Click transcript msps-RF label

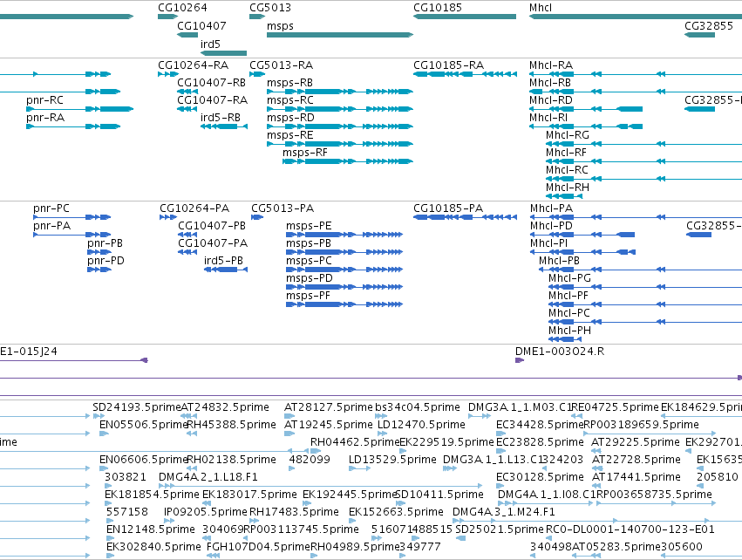coord(305,153)
